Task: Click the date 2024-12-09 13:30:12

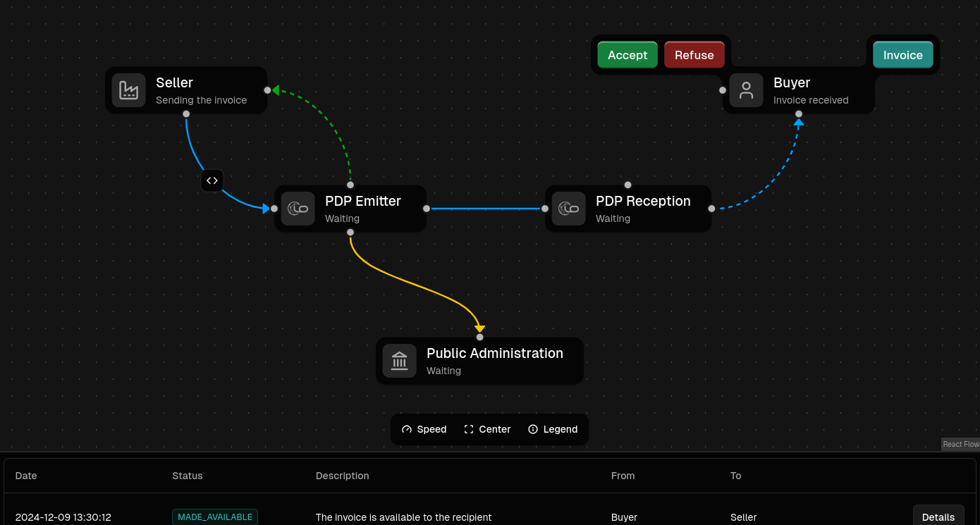Action: click(63, 517)
